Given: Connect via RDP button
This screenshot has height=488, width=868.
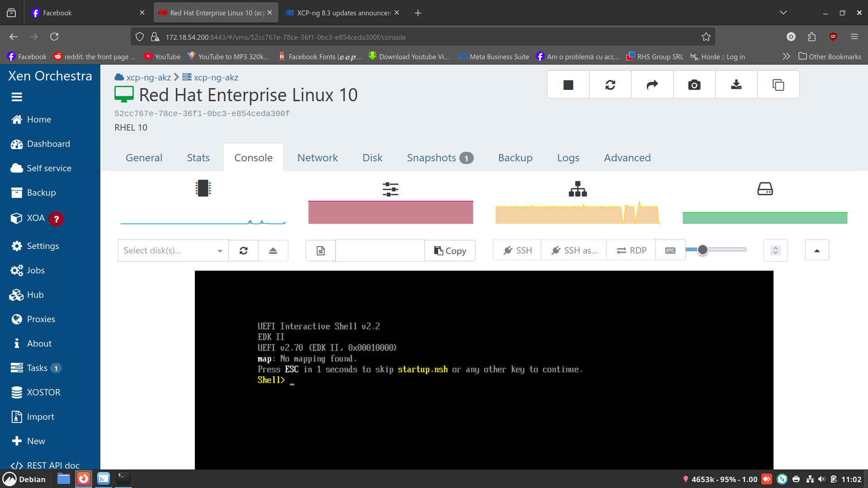Looking at the screenshot, I should point(630,250).
